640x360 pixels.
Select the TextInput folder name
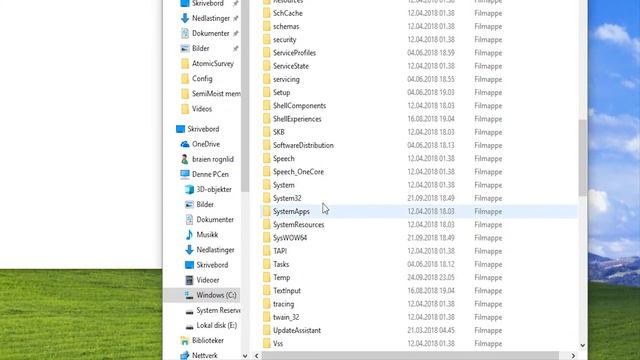pyautogui.click(x=287, y=291)
